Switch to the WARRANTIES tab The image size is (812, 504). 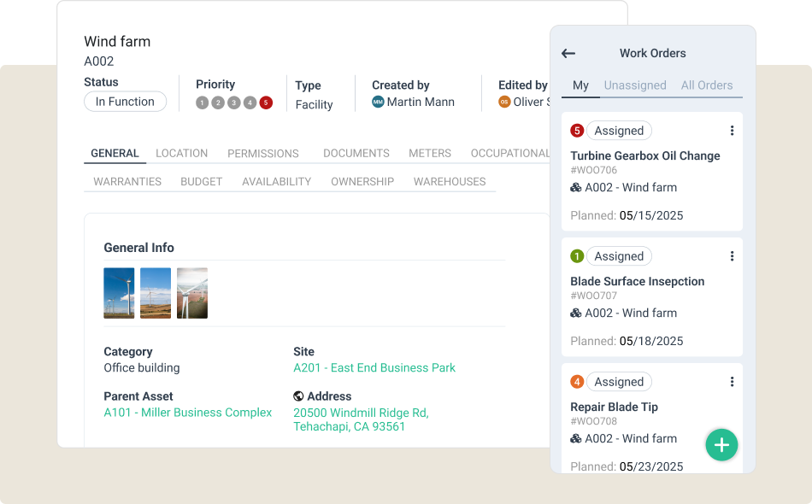pos(127,182)
